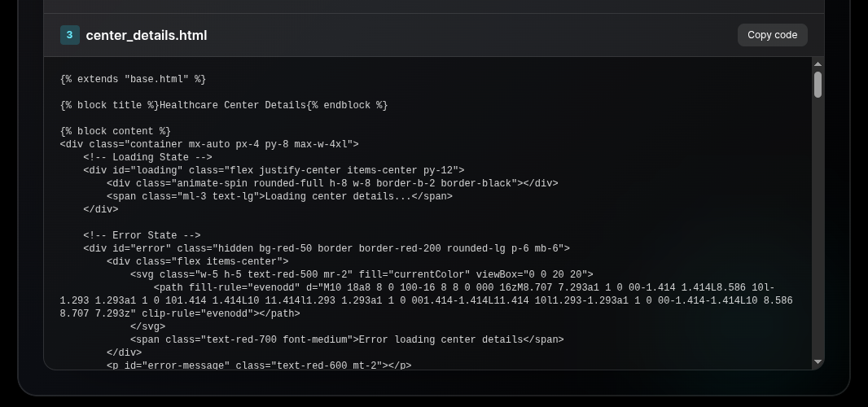Click the Error State comment line
The width and height of the screenshot is (868, 407).
(x=142, y=235)
